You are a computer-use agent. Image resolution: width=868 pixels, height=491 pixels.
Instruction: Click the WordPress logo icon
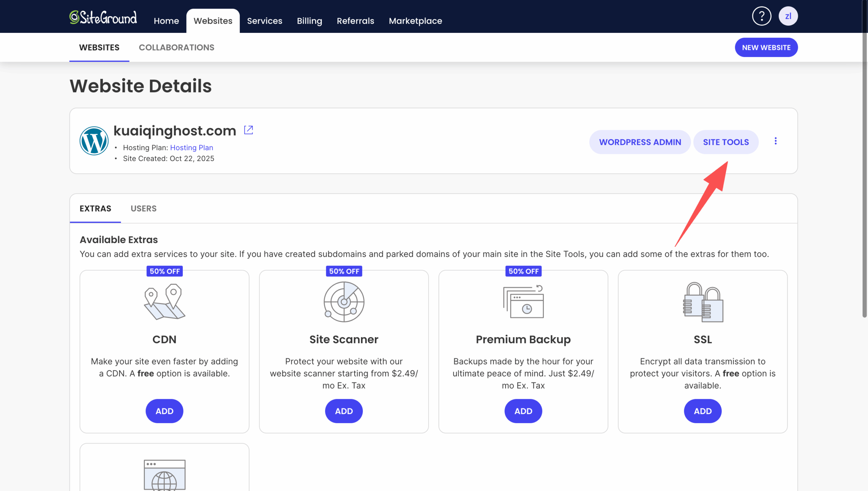point(94,141)
